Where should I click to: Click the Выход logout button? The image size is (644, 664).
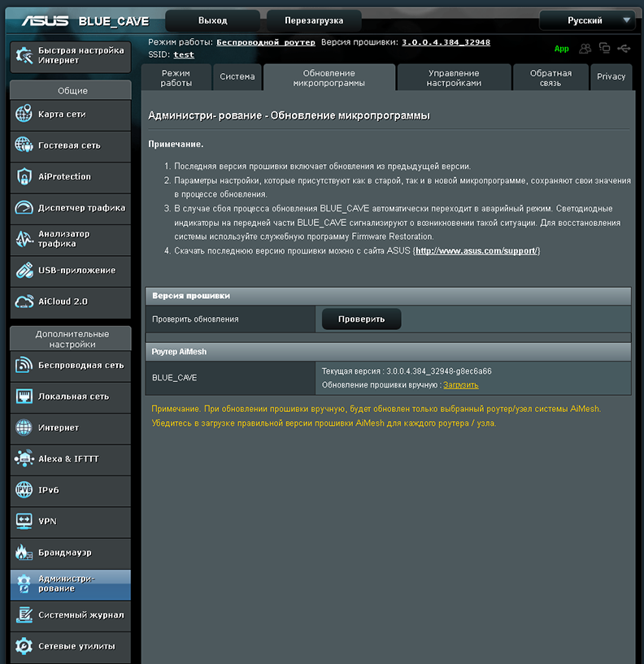213,20
